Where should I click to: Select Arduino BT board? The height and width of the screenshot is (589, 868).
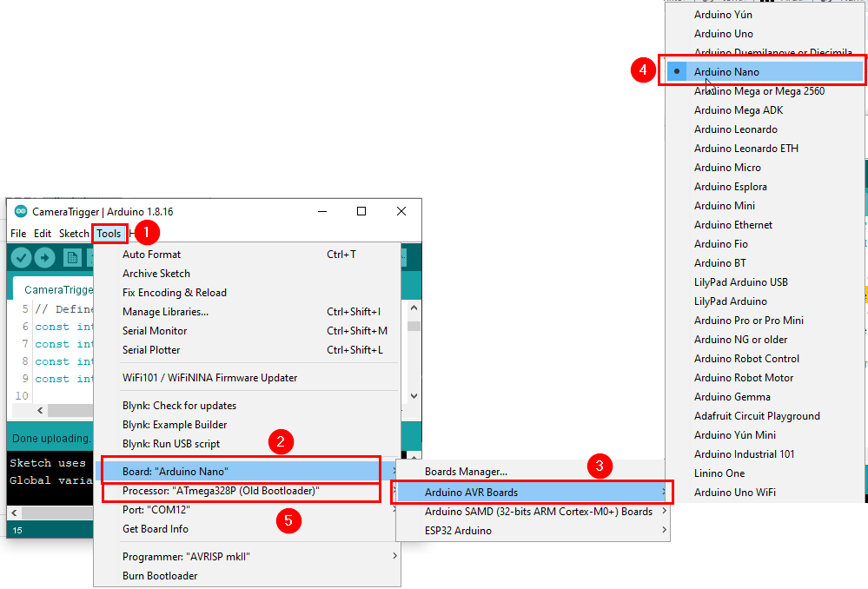coord(764,263)
